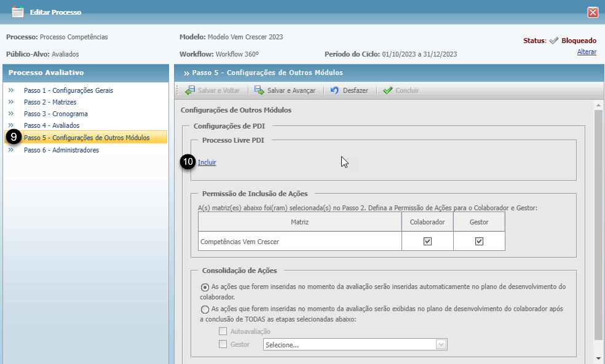Click the Incluir link under Processo Livre PDI
The image size is (605, 364).
click(x=207, y=162)
